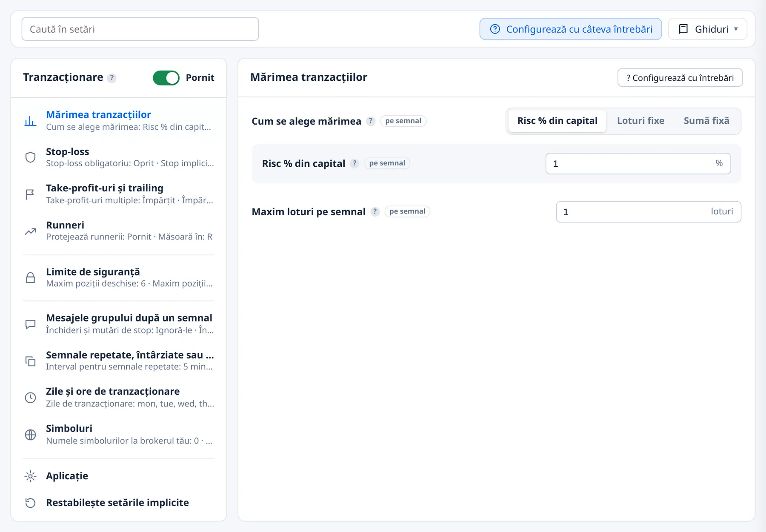Open Zile și ore de tranzacționare
The height and width of the screenshot is (532, 766).
point(119,398)
